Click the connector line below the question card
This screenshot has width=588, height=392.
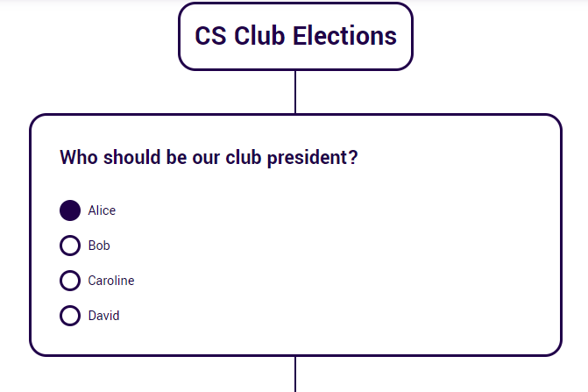coord(295,374)
